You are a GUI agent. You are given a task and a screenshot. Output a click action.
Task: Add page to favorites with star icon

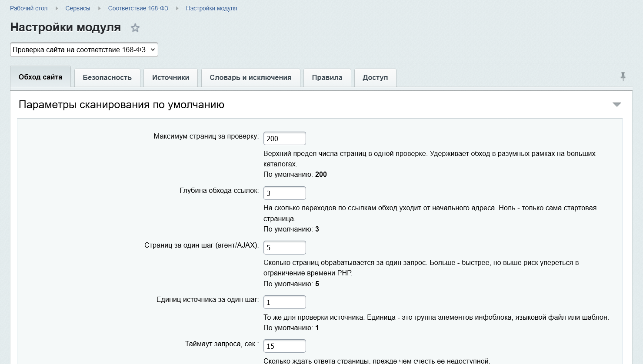coord(135,28)
